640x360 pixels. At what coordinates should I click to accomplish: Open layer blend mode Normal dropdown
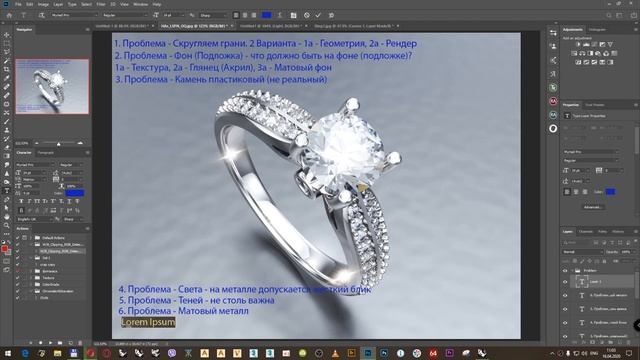pos(582,252)
